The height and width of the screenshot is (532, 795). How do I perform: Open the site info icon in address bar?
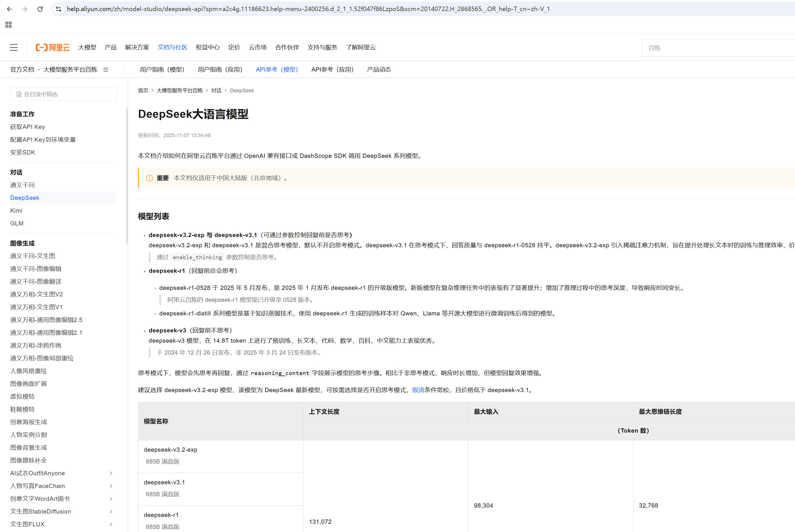click(x=59, y=9)
